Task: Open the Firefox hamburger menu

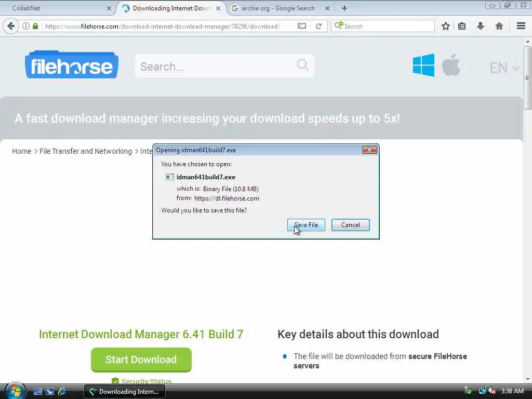Action: (521, 26)
